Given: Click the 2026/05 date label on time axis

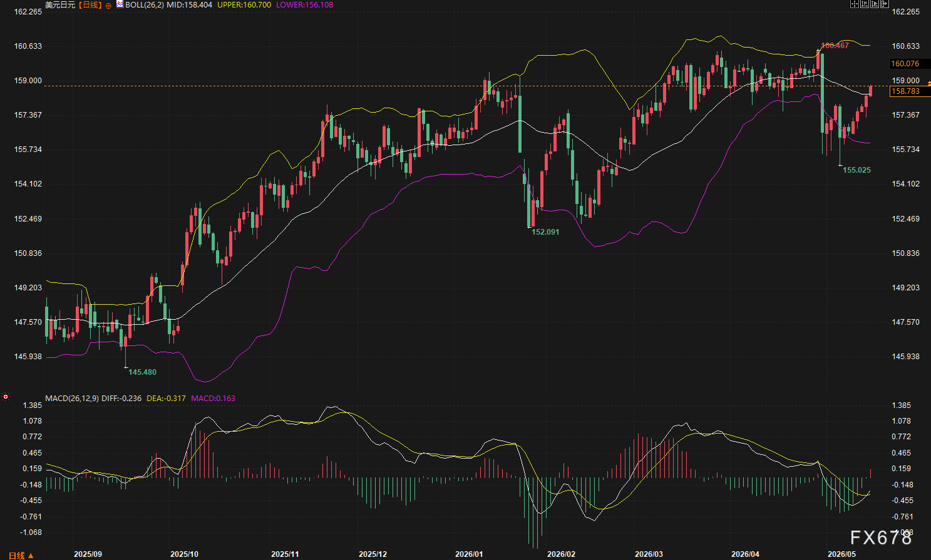Looking at the screenshot, I should click(x=841, y=554).
